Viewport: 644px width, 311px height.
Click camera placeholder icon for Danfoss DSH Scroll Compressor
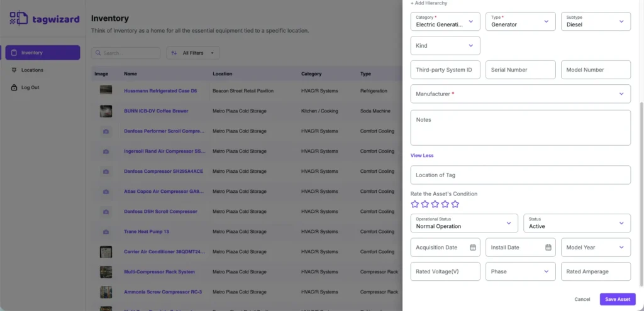[106, 212]
